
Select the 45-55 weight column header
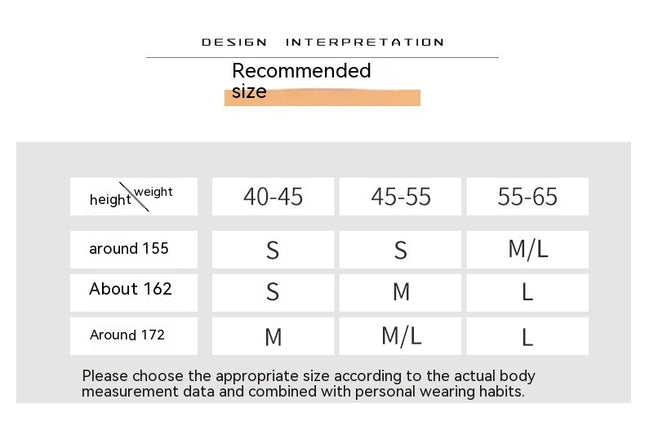[x=400, y=196]
